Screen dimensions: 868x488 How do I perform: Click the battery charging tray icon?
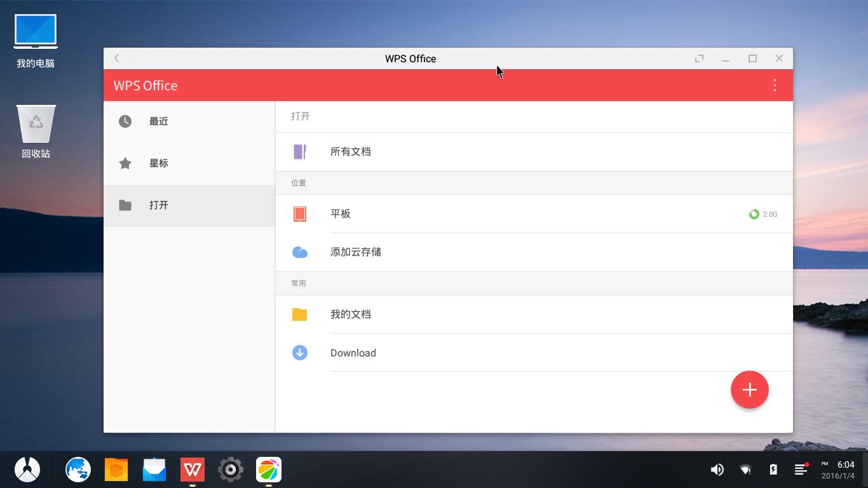773,470
